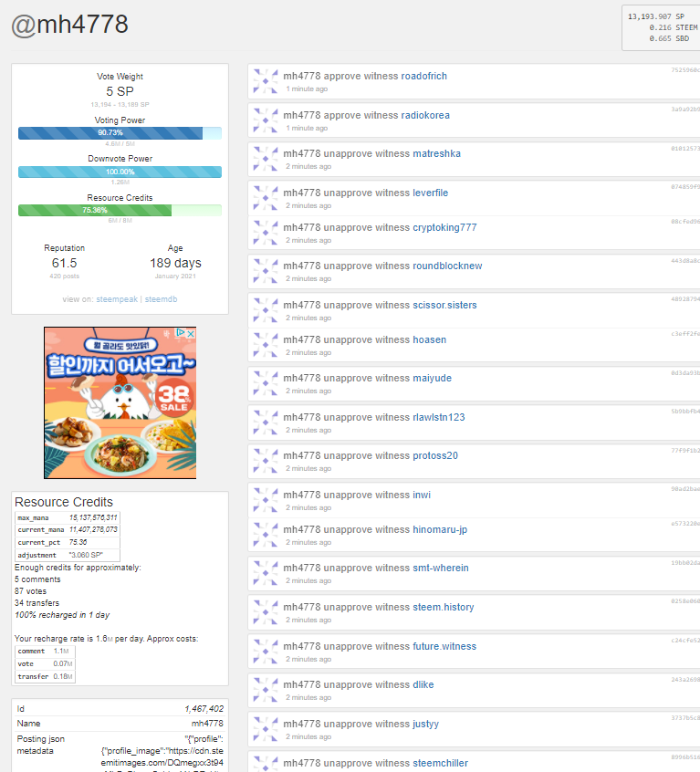Viewport: 700px width, 772px height.
Task: Click the avatar icon in hinomaru-jp row
Action: click(x=266, y=535)
